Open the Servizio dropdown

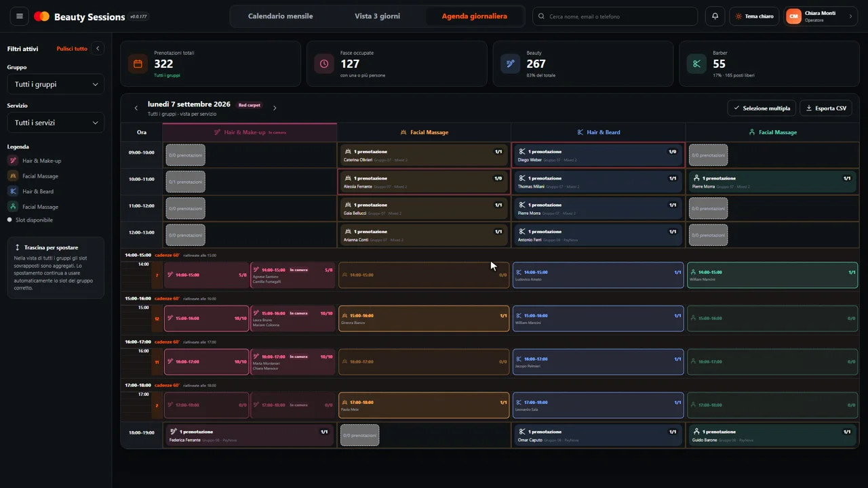[56, 123]
